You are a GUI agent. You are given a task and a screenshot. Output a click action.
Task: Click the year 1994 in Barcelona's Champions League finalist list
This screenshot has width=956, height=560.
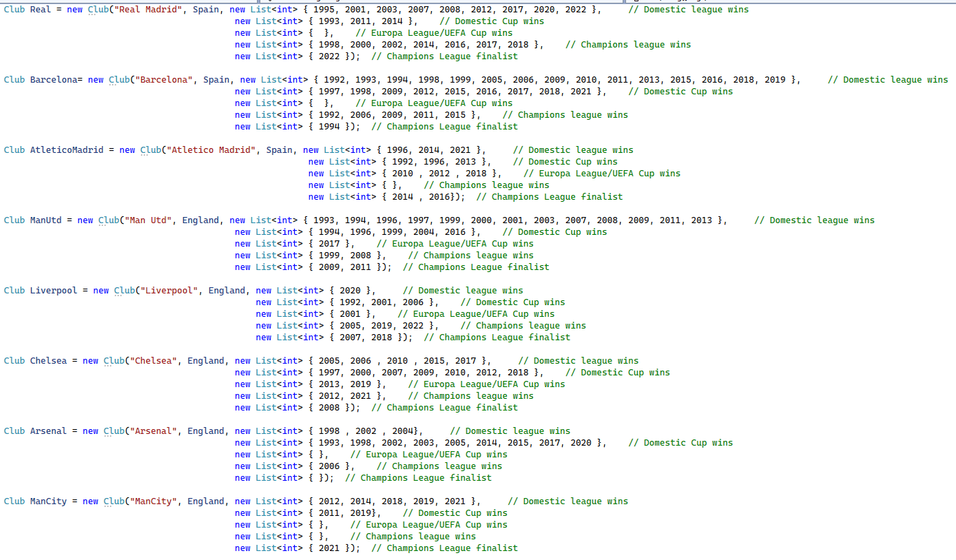tap(329, 127)
